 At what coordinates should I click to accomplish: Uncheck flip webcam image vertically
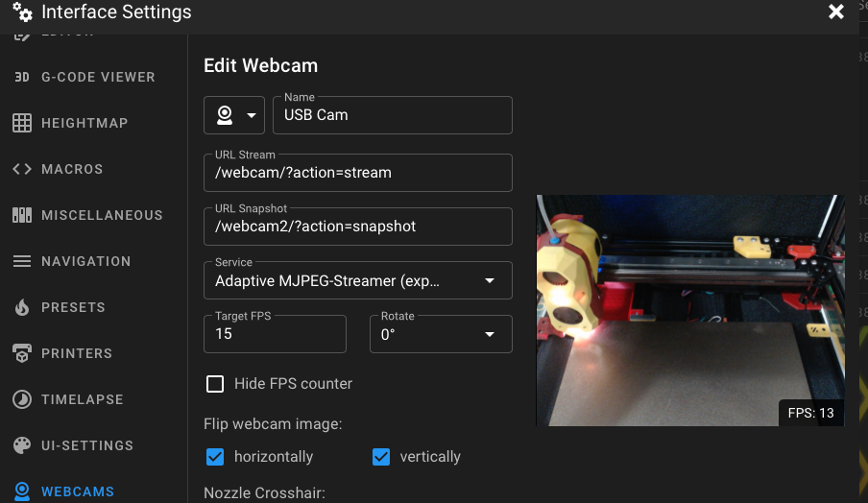pos(381,457)
